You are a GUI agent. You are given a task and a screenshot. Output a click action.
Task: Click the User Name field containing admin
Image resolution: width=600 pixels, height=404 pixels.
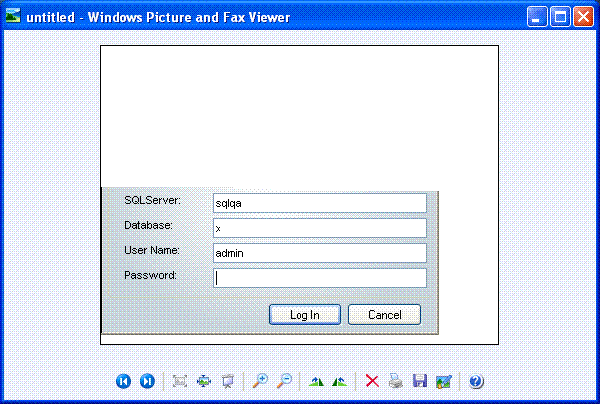pos(320,253)
